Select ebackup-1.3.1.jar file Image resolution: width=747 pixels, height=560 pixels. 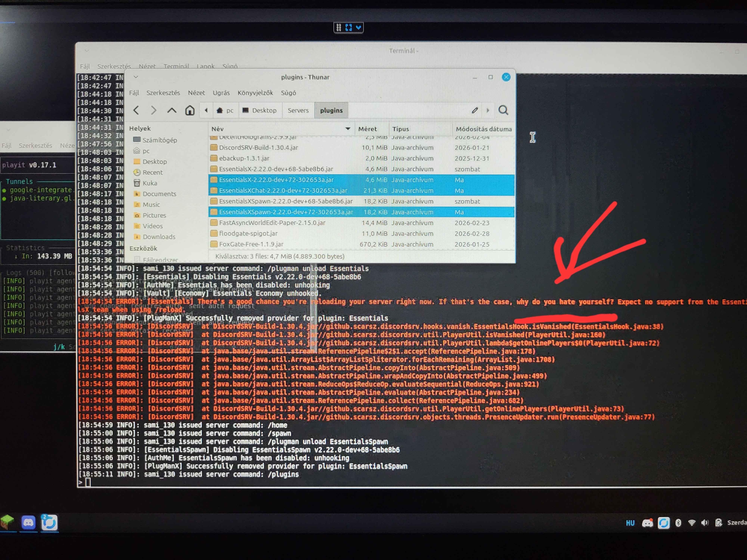[361, 158]
